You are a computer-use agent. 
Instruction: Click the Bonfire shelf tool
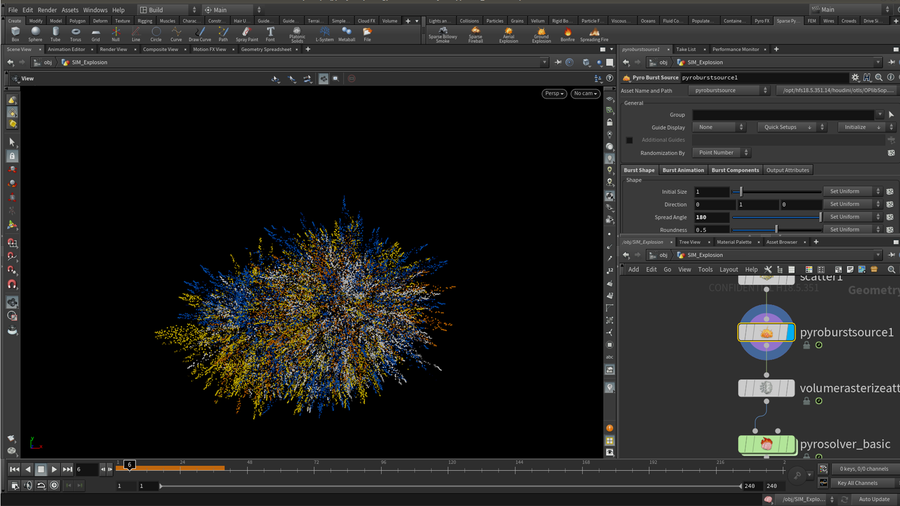point(567,34)
